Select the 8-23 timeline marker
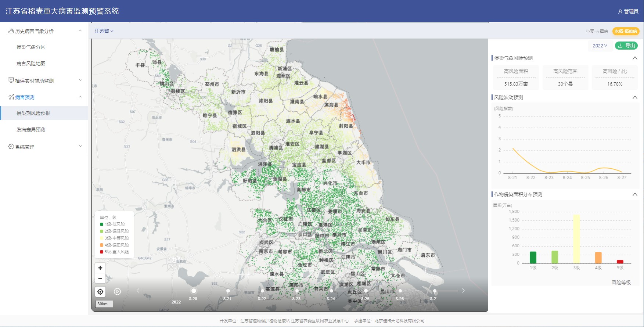The width and height of the screenshot is (644, 327). pos(297,291)
